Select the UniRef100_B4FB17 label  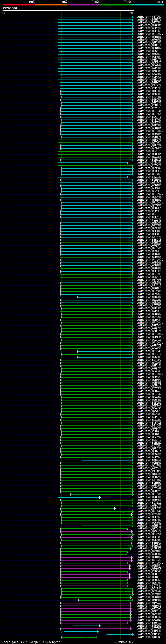(149, 611)
